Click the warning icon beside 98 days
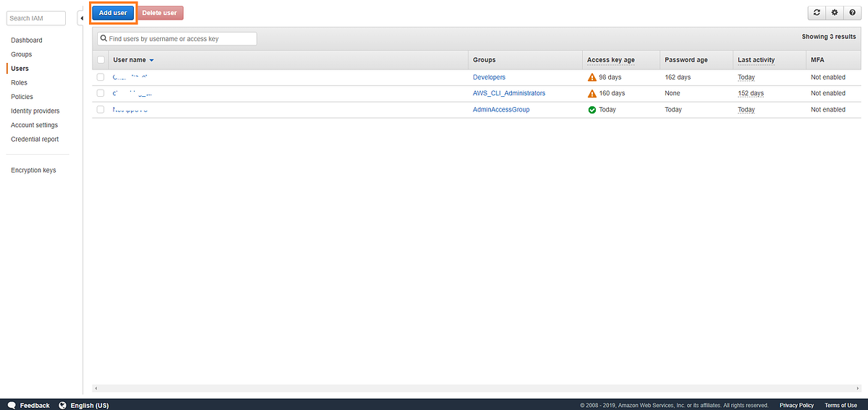This screenshot has width=868, height=410. coord(592,77)
